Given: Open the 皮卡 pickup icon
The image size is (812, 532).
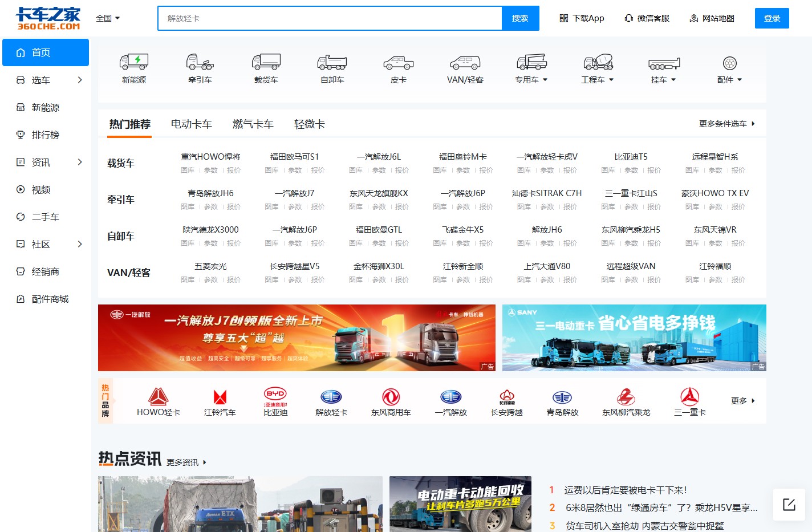Looking at the screenshot, I should pyautogui.click(x=399, y=62).
